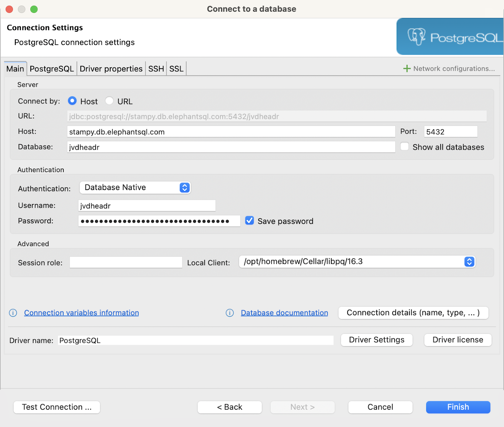
Task: Click the masked Password field
Action: tap(159, 221)
